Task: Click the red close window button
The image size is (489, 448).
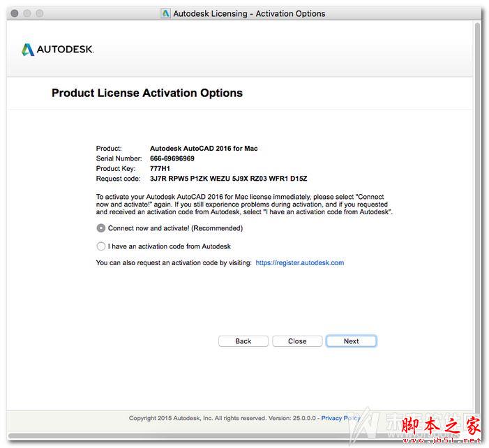Action: click(x=15, y=13)
